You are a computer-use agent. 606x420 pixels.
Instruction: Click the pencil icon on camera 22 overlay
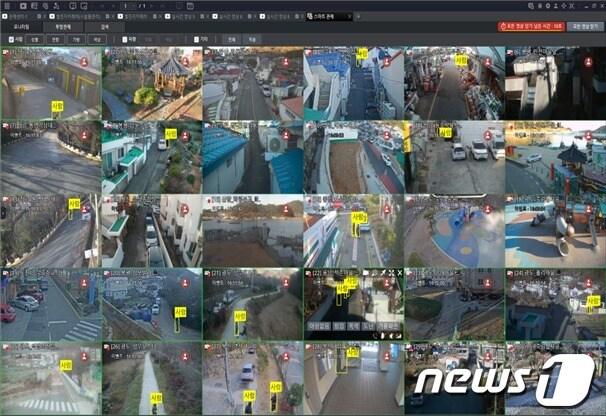coord(383,273)
